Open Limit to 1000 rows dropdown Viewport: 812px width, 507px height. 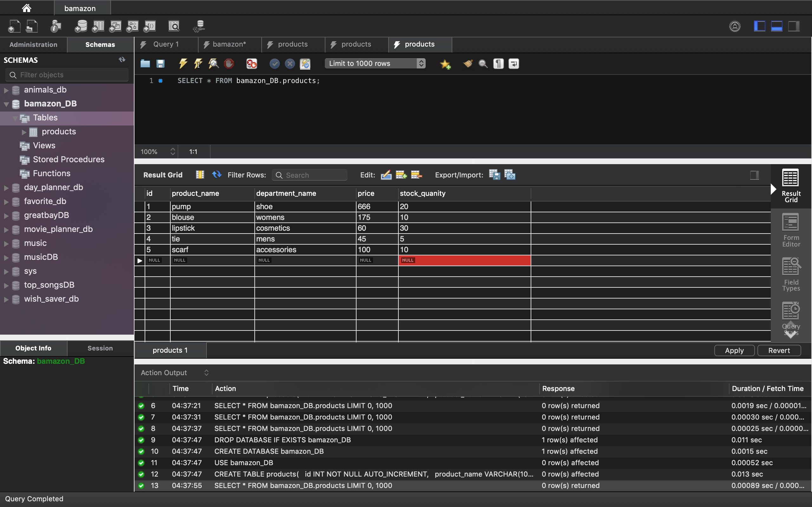pos(375,63)
